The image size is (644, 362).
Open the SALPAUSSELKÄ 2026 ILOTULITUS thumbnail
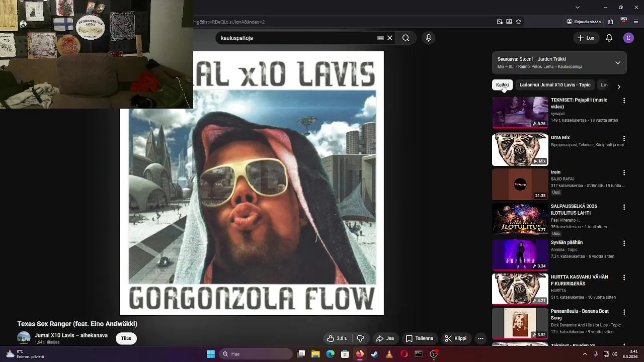point(520,219)
